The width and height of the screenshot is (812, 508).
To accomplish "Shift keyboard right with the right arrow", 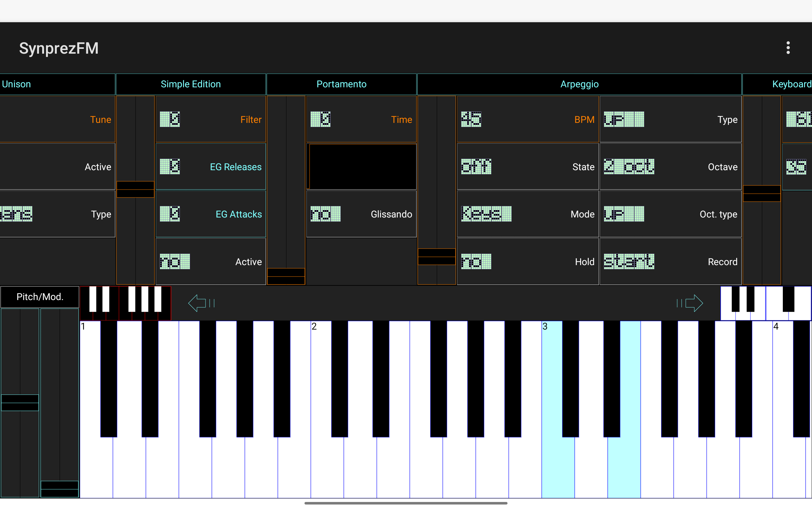I will [690, 303].
